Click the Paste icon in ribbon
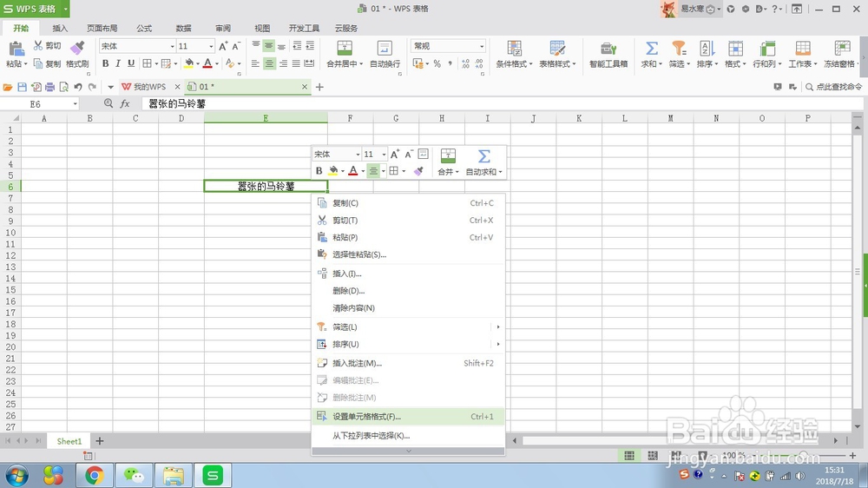The width and height of the screenshot is (868, 488). point(16,49)
